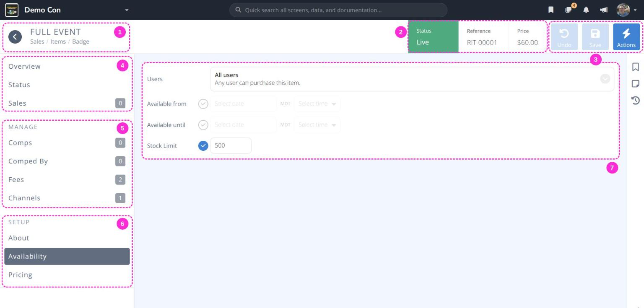Click the search magnifier icon

point(239,10)
